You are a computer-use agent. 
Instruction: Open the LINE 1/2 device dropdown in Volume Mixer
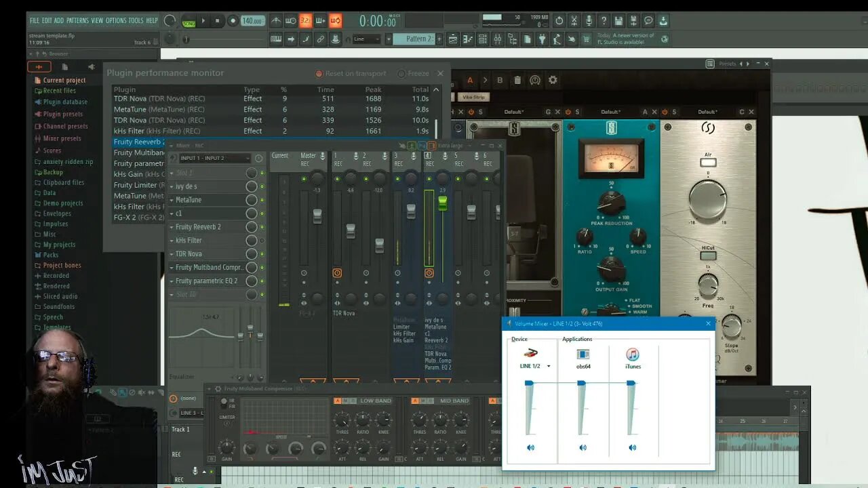[534, 366]
